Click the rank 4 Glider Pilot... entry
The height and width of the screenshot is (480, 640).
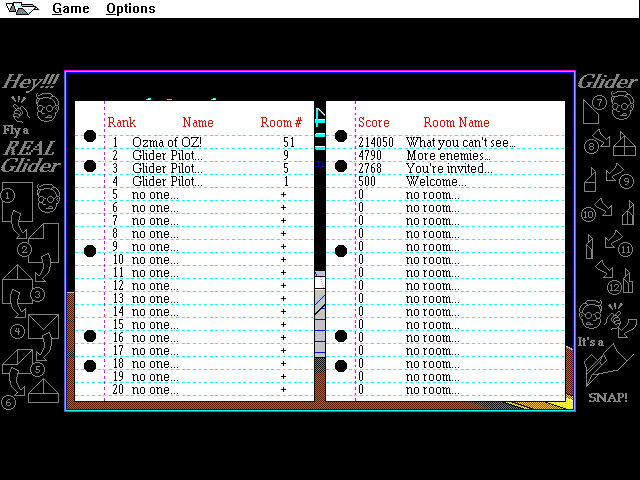(167, 182)
